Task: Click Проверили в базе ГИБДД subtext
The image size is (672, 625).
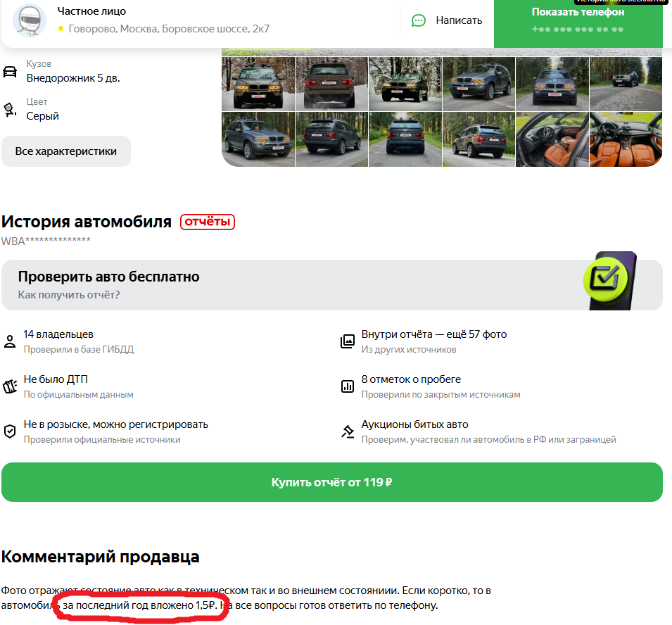Action: tap(79, 349)
